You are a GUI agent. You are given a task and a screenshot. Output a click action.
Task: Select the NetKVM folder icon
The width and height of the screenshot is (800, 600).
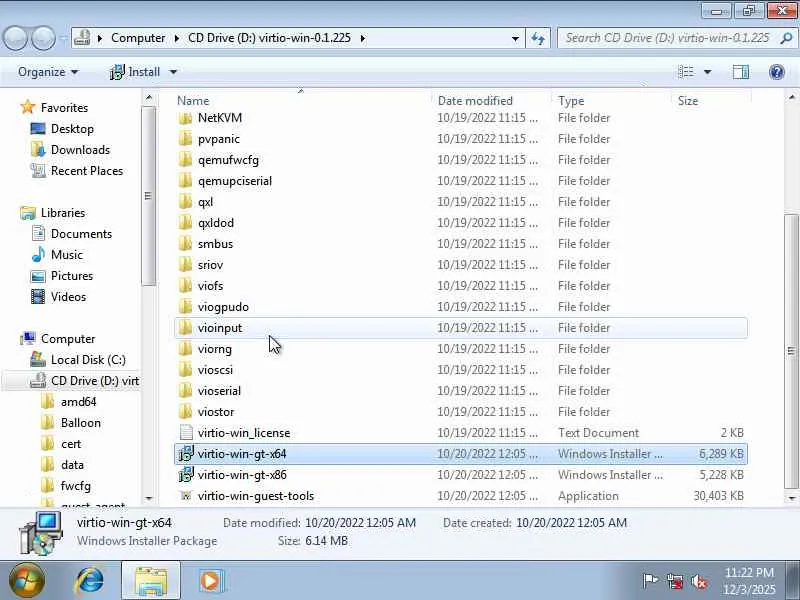[x=186, y=118]
